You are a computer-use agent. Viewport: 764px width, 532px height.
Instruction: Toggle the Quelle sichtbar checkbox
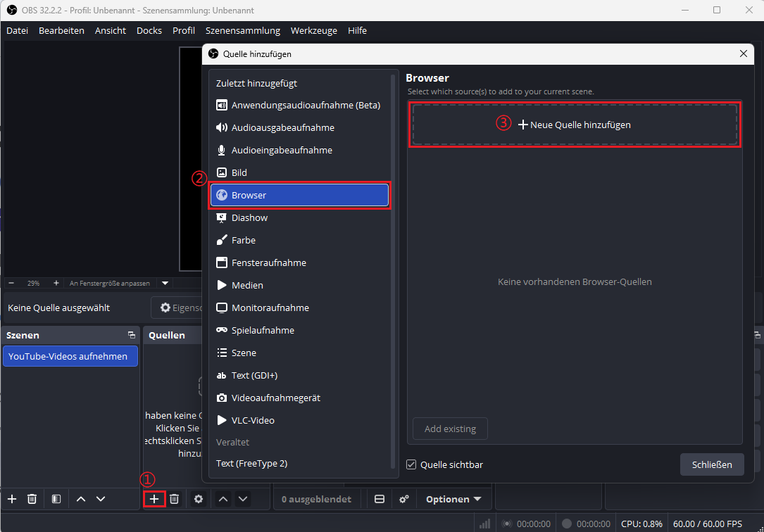click(411, 464)
